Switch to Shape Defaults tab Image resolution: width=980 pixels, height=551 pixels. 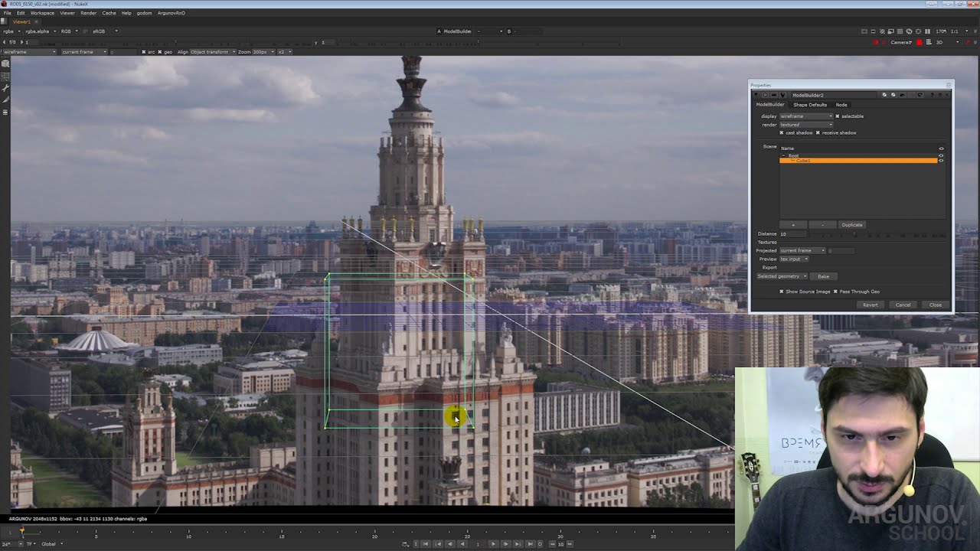click(x=809, y=105)
